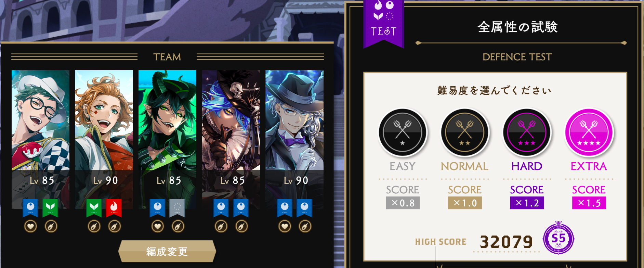Open the pirate-hat character card Lv 85
The height and width of the screenshot is (268, 644).
[231, 139]
